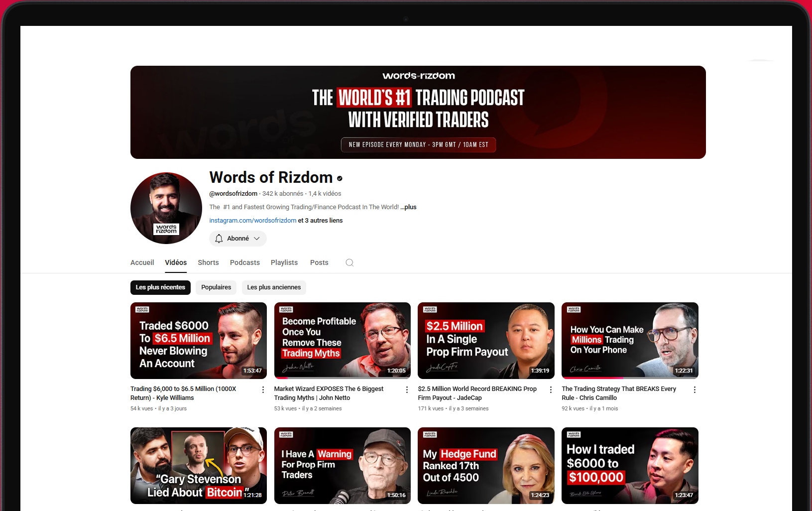Click the channel banner image

point(418,112)
